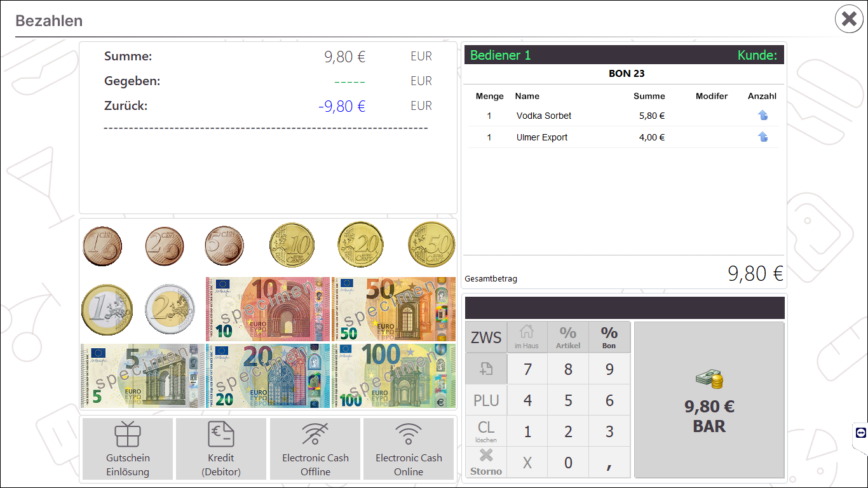Click keypad digit 8
Screen dimensions: 868x488
click(x=568, y=369)
